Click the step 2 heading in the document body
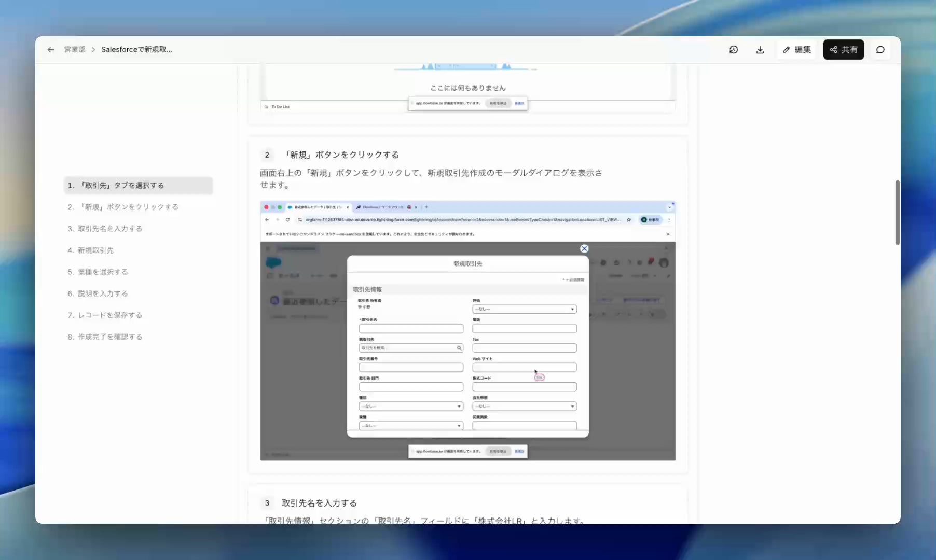 (x=341, y=155)
